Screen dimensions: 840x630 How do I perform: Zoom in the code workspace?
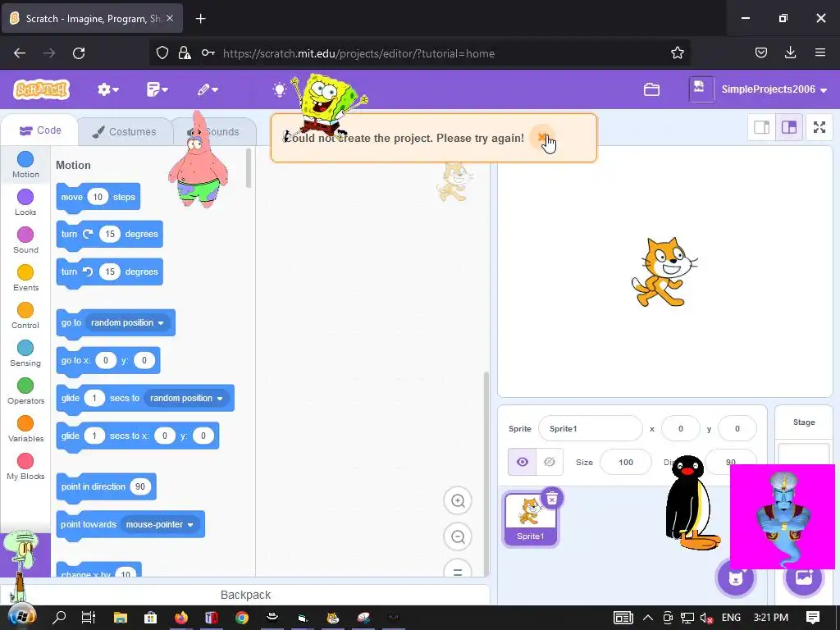(x=458, y=501)
